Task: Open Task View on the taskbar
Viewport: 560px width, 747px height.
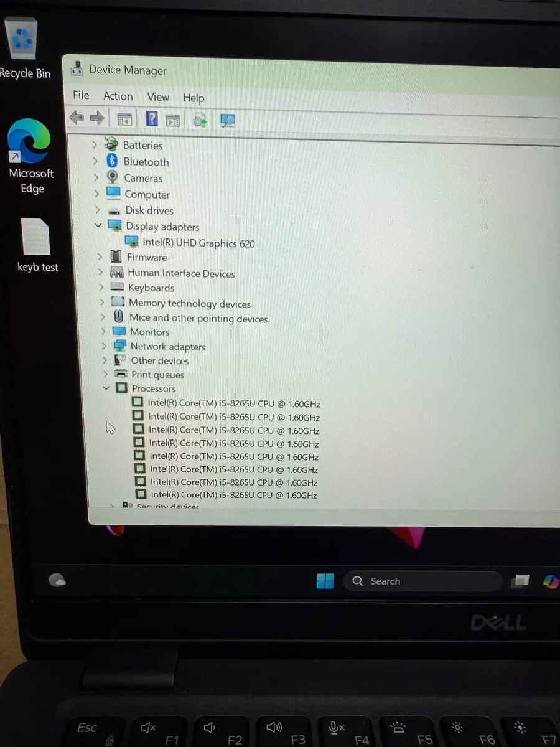Action: (519, 581)
